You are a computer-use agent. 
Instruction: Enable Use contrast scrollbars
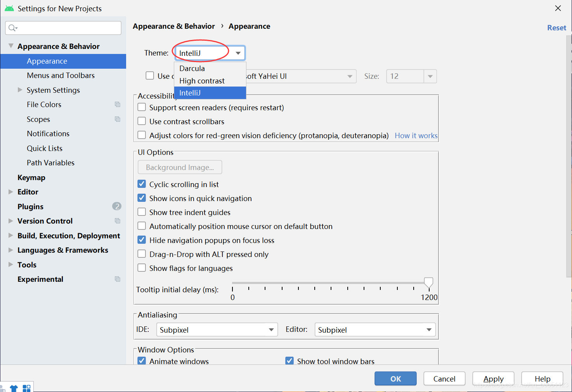pyautogui.click(x=142, y=121)
